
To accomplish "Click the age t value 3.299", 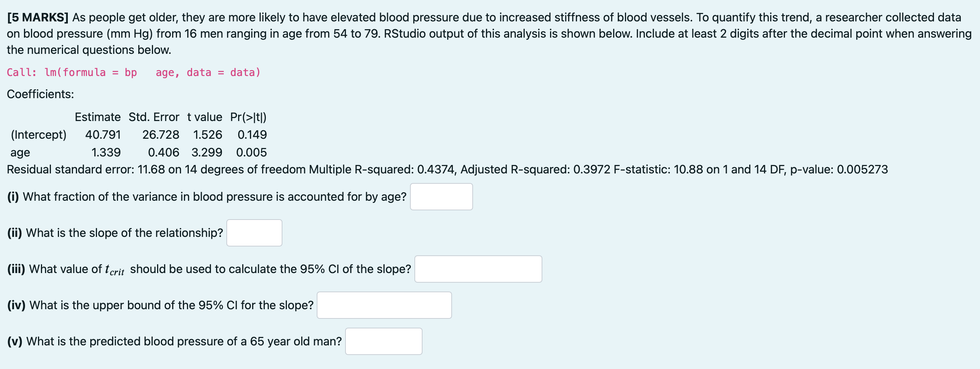I will 207,152.
